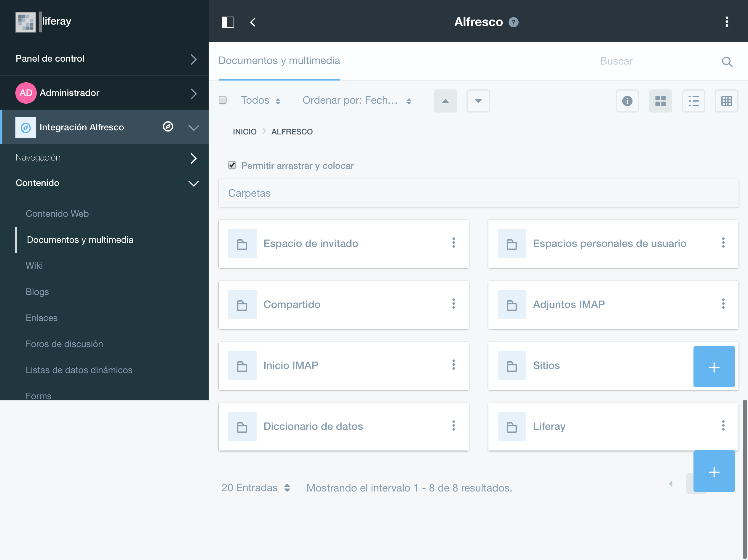The image size is (748, 560).
Task: Open actions menu for Inicio IMAP
Action: tap(453, 364)
